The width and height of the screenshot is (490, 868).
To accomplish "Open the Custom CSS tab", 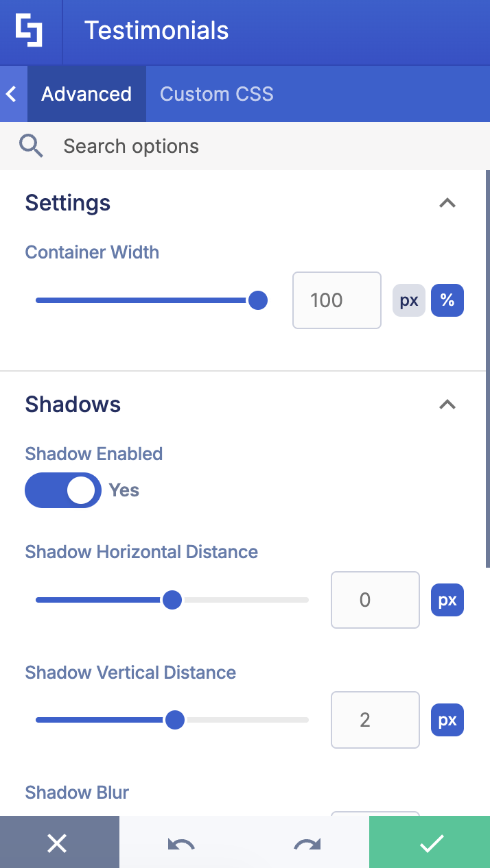I will pyautogui.click(x=216, y=93).
